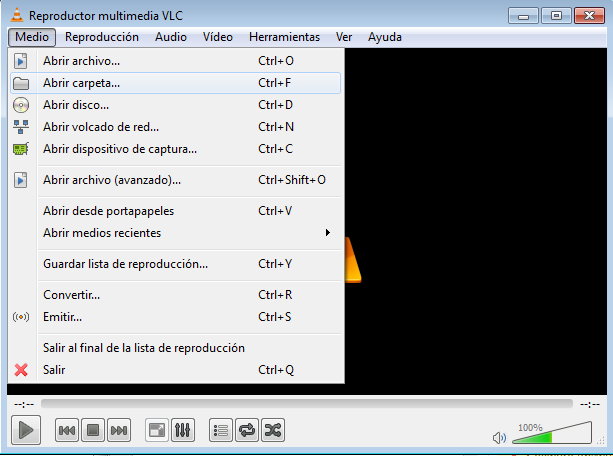Click the play icon beside Abrir archivo
Screen dimensions: 613x456
[21, 61]
